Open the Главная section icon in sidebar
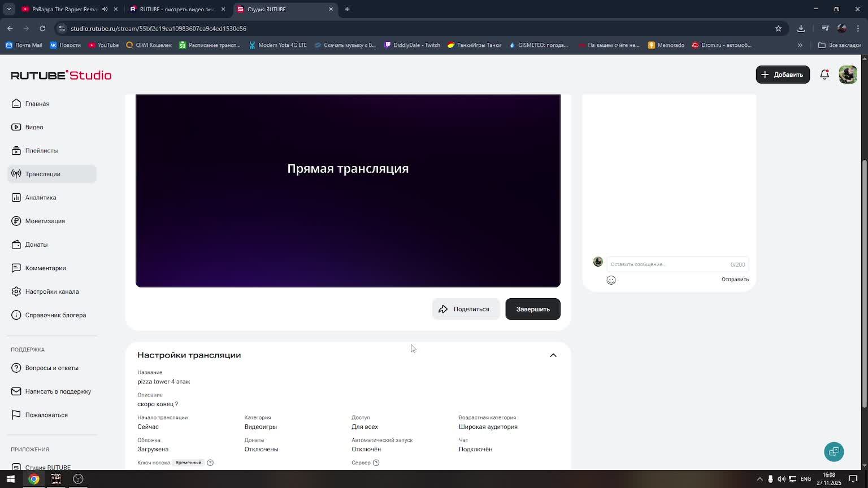Viewport: 868px width, 488px height. tap(16, 103)
